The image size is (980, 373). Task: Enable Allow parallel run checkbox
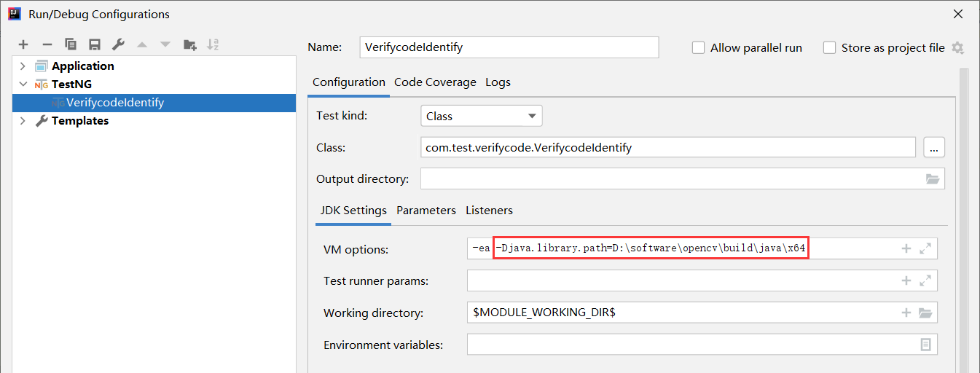pyautogui.click(x=698, y=47)
